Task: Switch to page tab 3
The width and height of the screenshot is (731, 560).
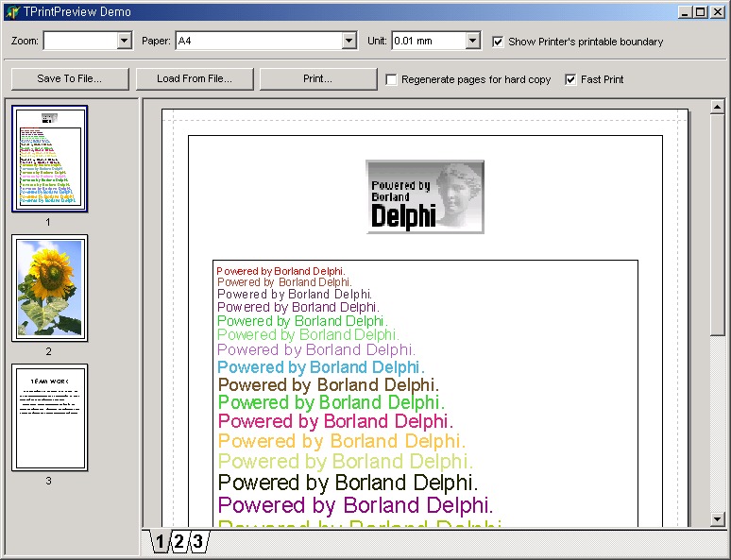Action: pos(198,541)
